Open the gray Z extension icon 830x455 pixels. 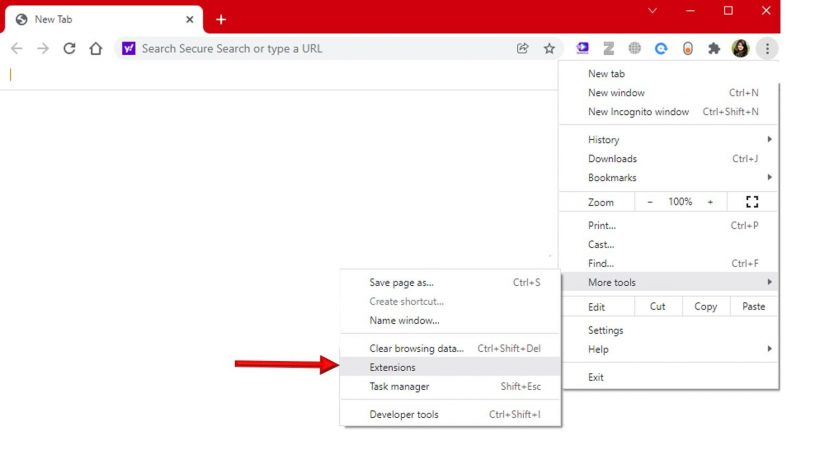[x=609, y=49]
